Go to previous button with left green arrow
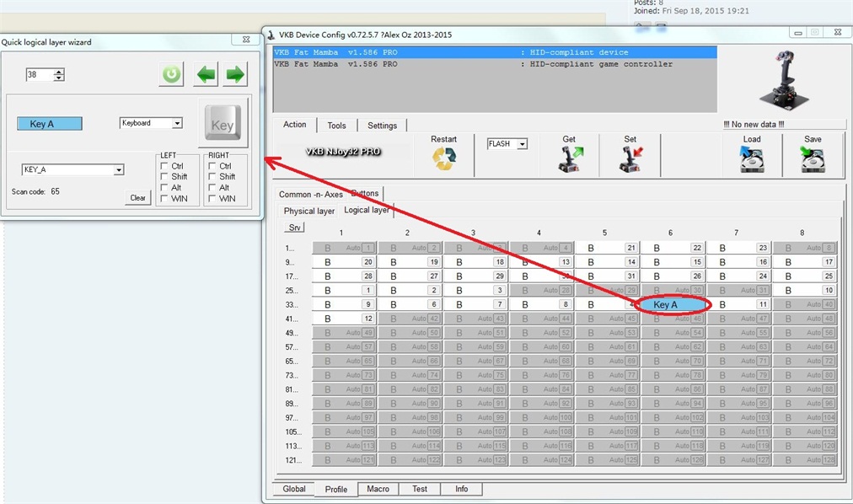 206,74
